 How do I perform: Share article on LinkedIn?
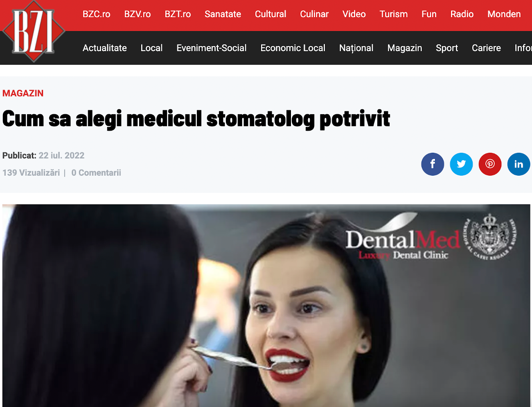pyautogui.click(x=518, y=164)
